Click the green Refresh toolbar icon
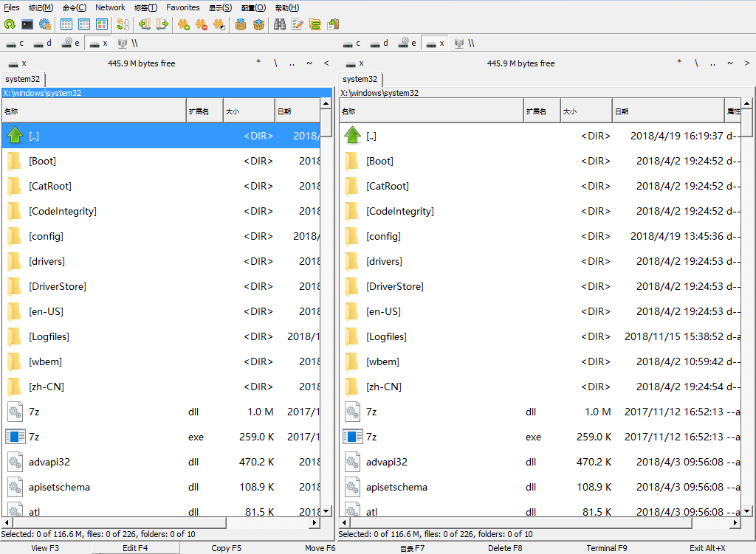Image resolution: width=756 pixels, height=554 pixels. (10, 24)
